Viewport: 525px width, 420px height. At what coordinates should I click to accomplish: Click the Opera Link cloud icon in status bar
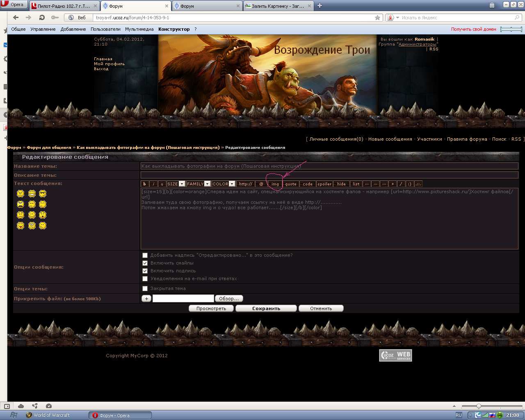pyautogui.click(x=21, y=406)
